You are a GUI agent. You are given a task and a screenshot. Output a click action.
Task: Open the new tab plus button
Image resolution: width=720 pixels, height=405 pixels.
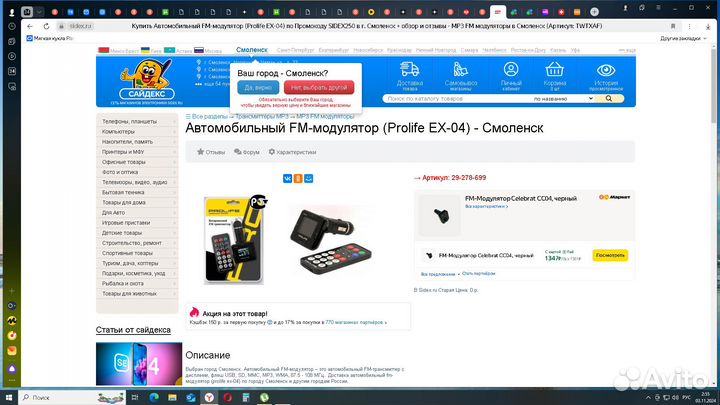click(x=594, y=11)
